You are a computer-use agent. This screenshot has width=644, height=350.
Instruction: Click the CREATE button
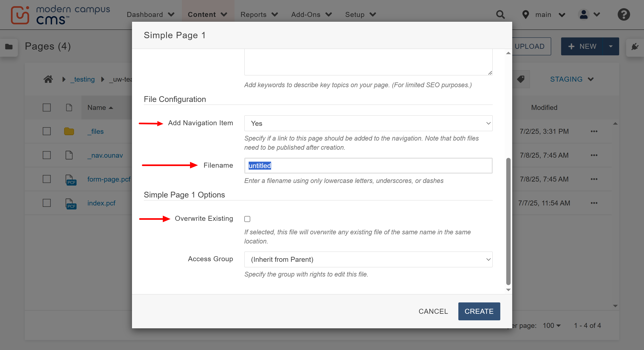(x=479, y=311)
